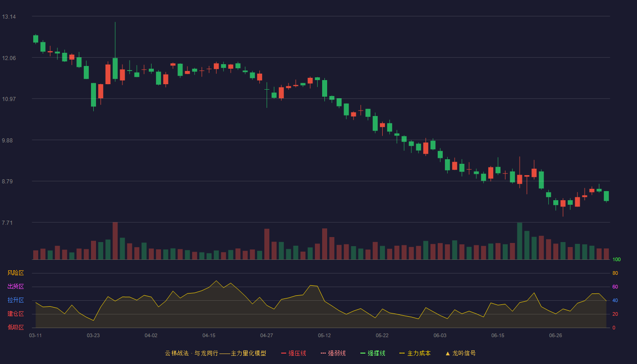This screenshot has height=364, width=637.
Task: Click the tallest green volume bar
Action: 520,241
